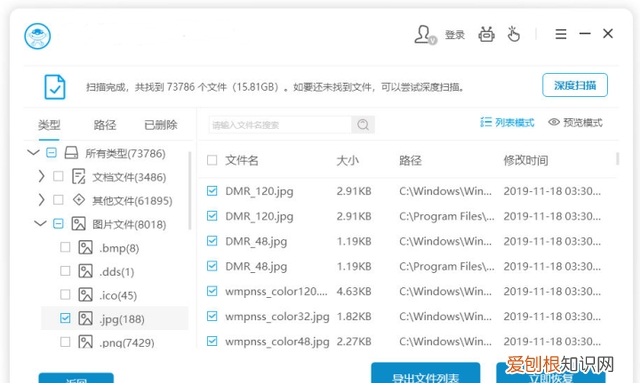Open the hamburger menu icon
The width and height of the screenshot is (640, 383).
pos(561,34)
